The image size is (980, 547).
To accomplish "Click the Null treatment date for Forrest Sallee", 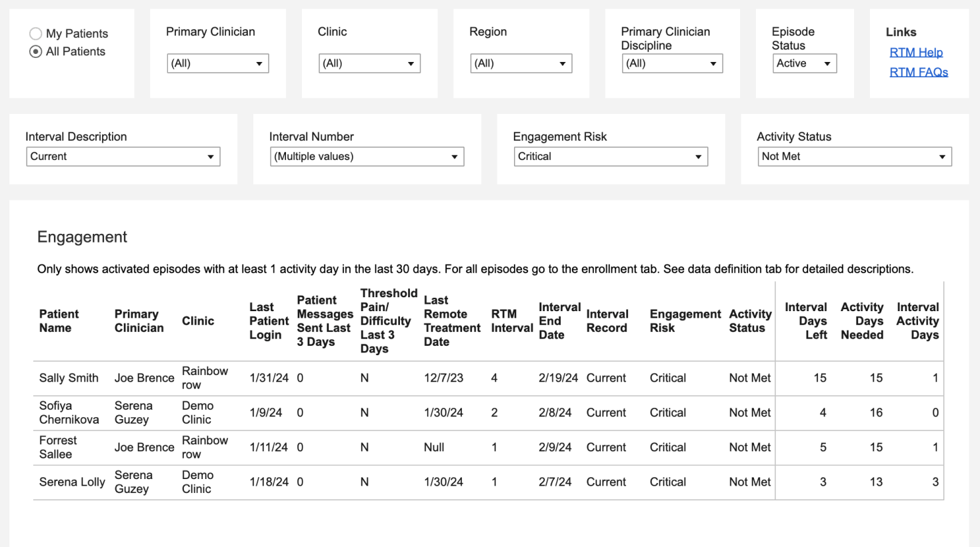I will [434, 447].
